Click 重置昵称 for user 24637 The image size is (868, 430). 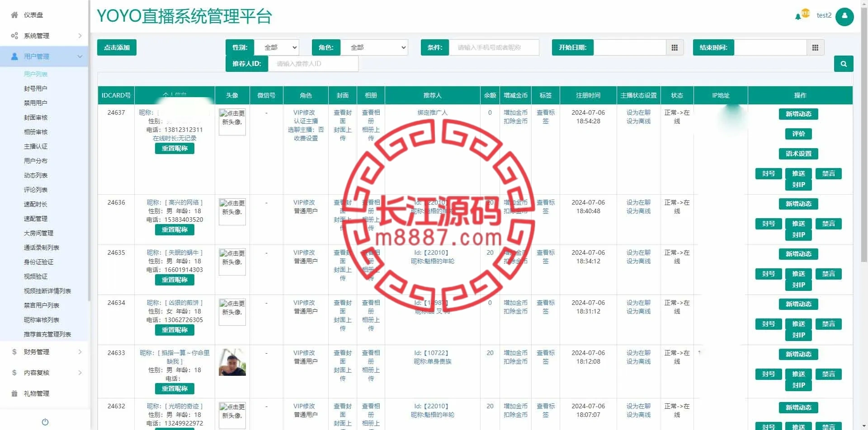(175, 149)
